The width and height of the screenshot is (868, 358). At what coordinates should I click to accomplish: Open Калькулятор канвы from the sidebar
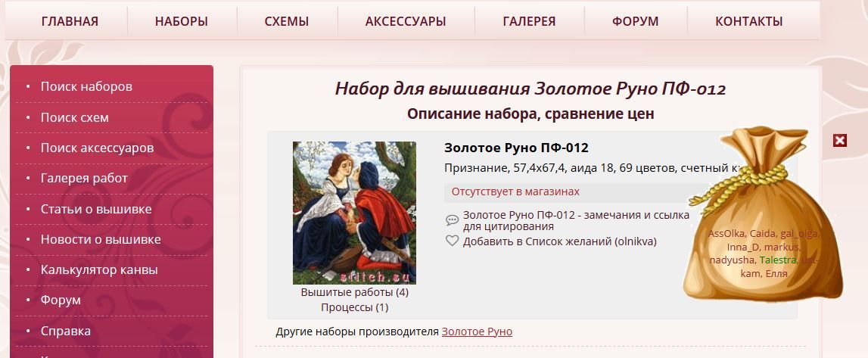coord(99,269)
